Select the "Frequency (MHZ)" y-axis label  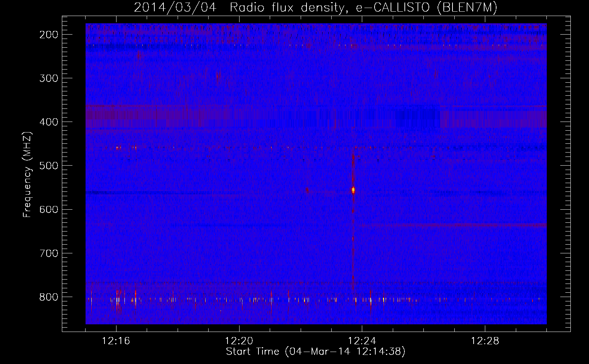[27, 174]
